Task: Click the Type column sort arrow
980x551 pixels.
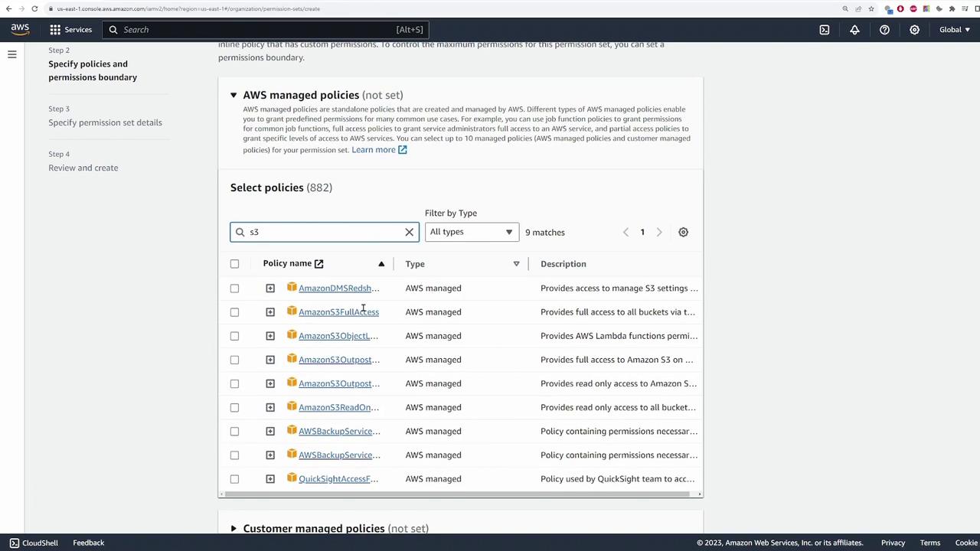Action: (x=516, y=264)
